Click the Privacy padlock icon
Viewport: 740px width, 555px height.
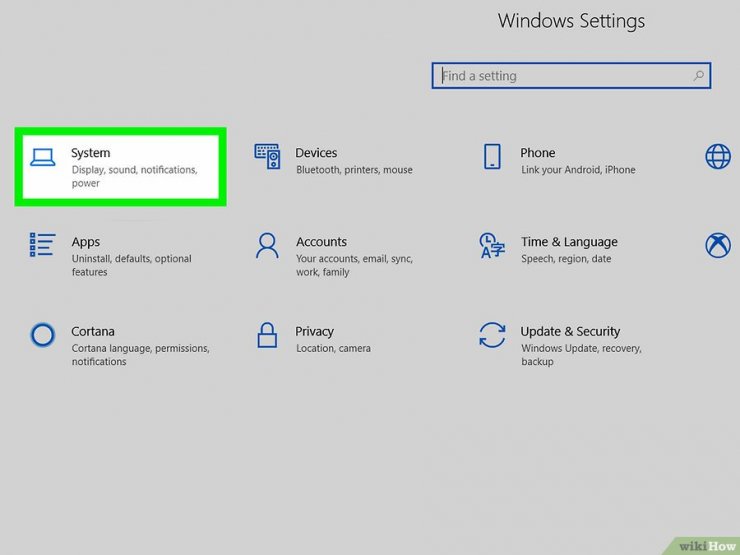pyautogui.click(x=267, y=335)
